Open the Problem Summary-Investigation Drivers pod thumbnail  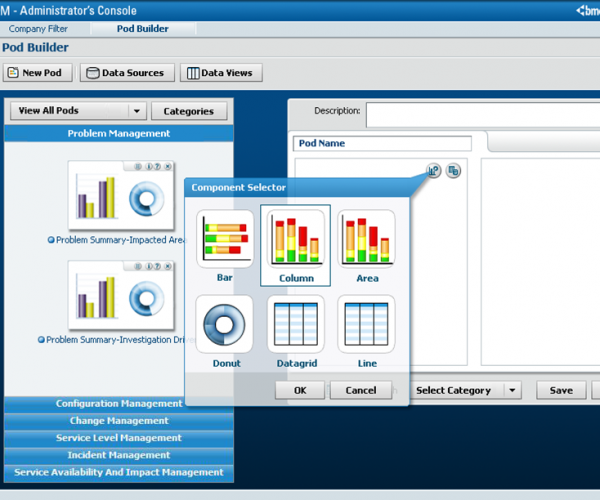(121, 295)
